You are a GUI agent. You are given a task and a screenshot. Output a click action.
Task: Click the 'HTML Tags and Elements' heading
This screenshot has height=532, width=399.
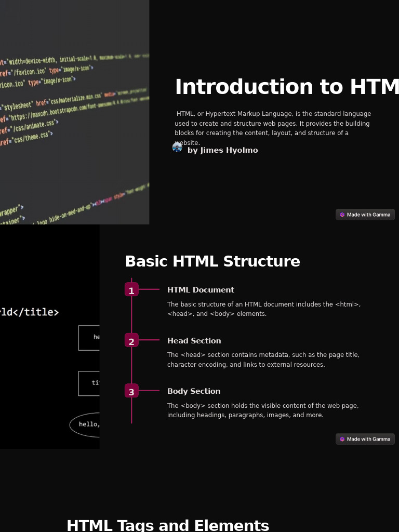point(168,525)
